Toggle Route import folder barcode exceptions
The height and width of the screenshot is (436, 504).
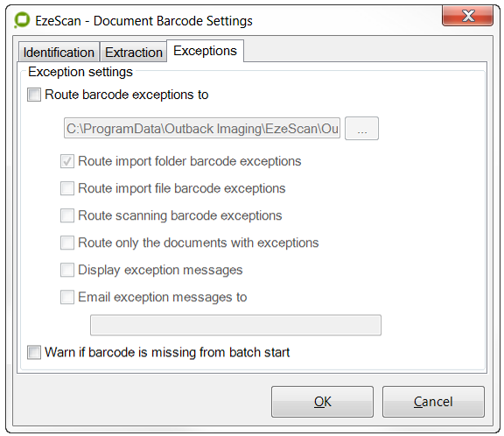click(x=67, y=161)
